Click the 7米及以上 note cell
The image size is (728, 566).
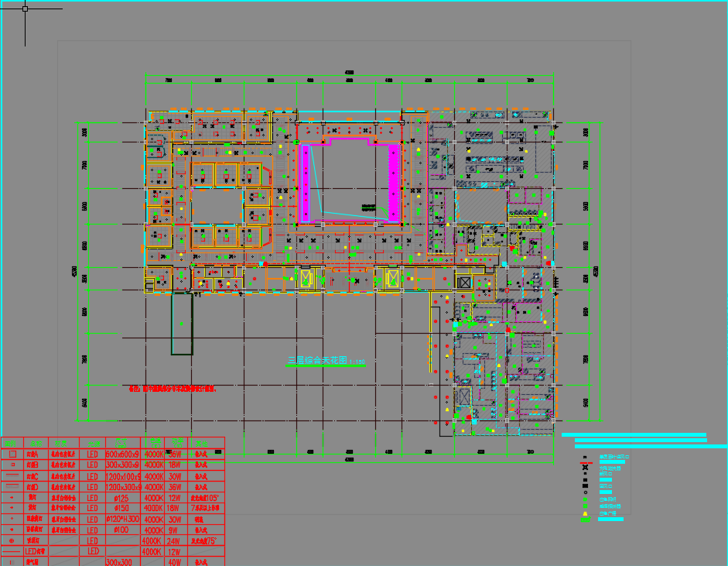pos(205,509)
